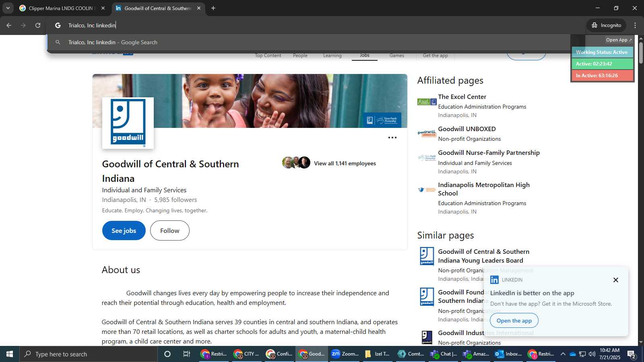Switch to the Confi... Chrome taskbar window
Screen dimensions: 644x362
click(x=279, y=354)
